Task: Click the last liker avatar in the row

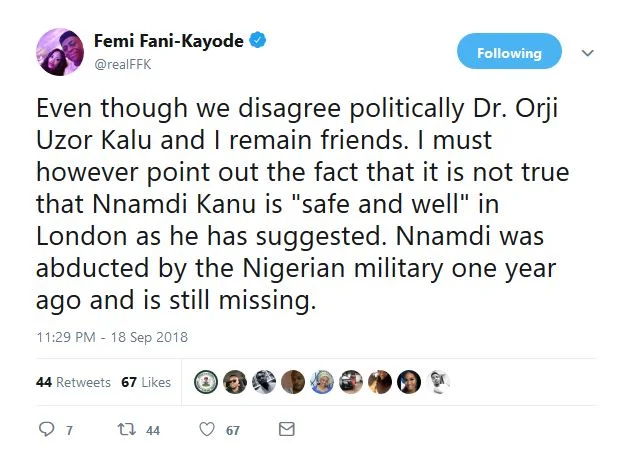Action: 440,381
